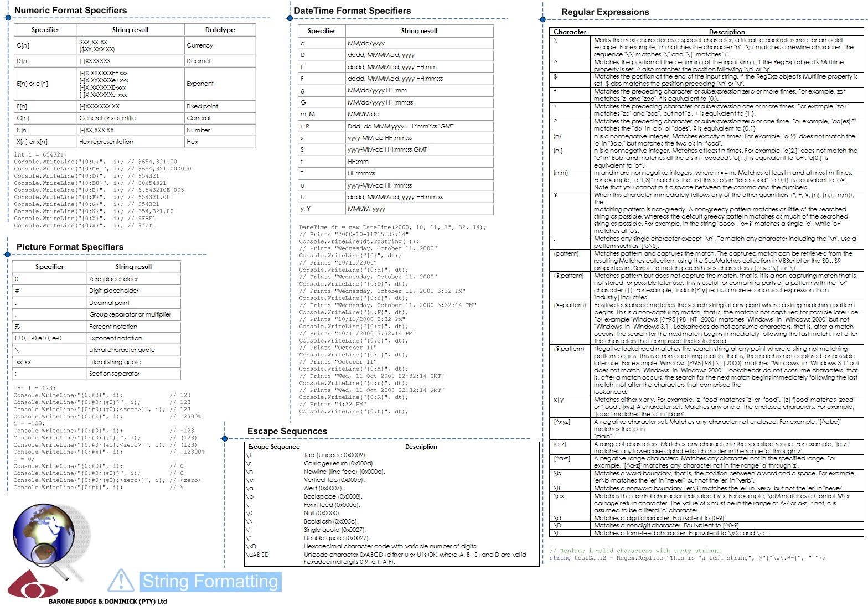868x606 pixels.
Task: Click the 'Character' column header in Regular Expressions
Action: click(570, 32)
